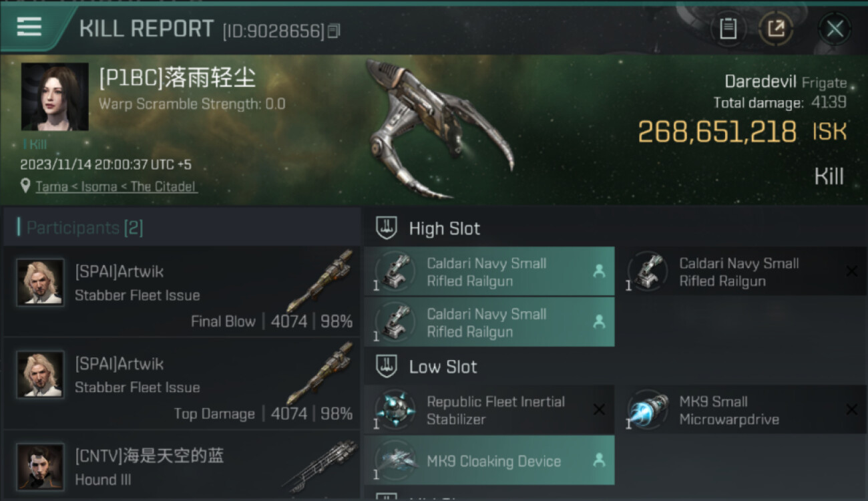The height and width of the screenshot is (501, 868).
Task: Select Artwik Final Blow participant entry
Action: [182, 291]
